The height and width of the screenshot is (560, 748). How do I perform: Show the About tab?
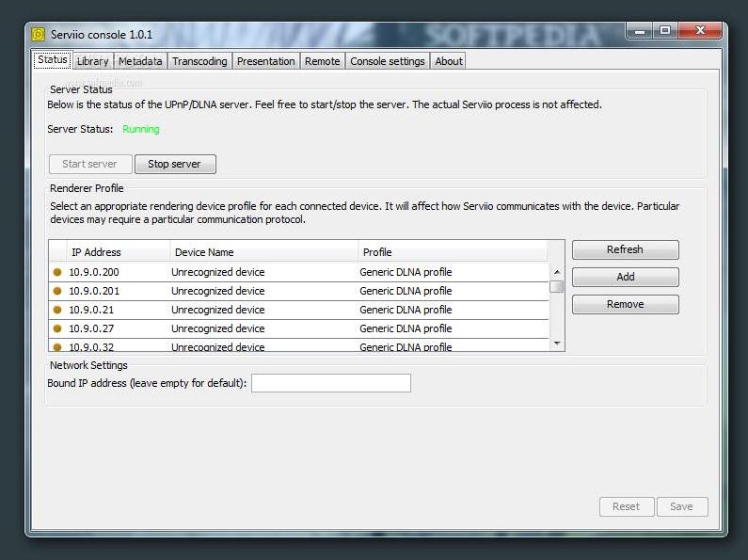point(449,61)
